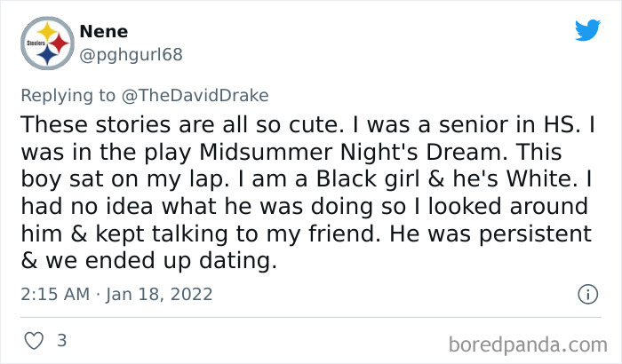Click the 2:15 AM timestamp
Screen dimensions: 622x364
[54, 293]
